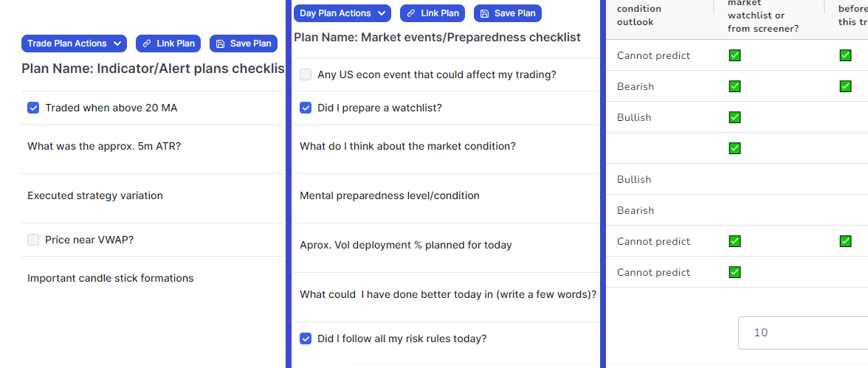Uncheck Traded when above 20 MA

coord(33,108)
